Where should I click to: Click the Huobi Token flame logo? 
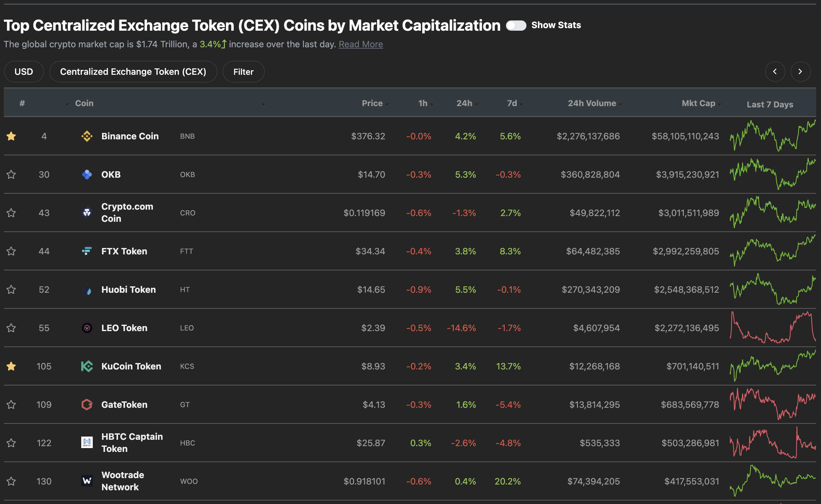click(87, 289)
